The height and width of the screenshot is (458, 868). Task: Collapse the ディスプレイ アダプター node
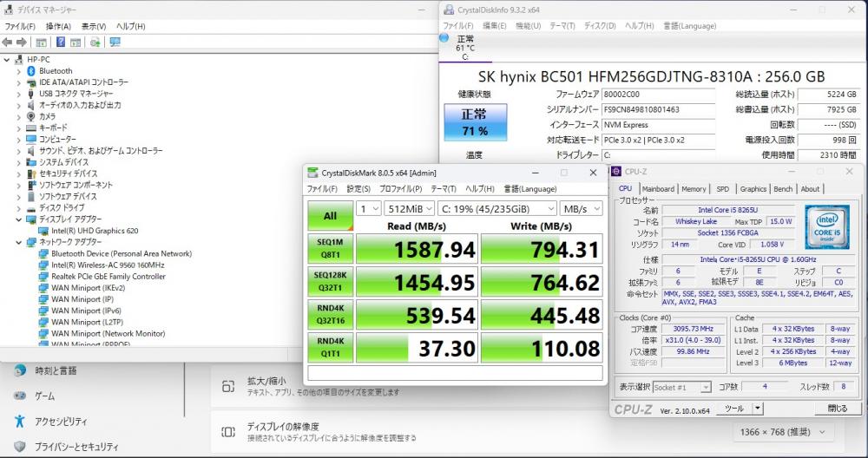pos(19,219)
